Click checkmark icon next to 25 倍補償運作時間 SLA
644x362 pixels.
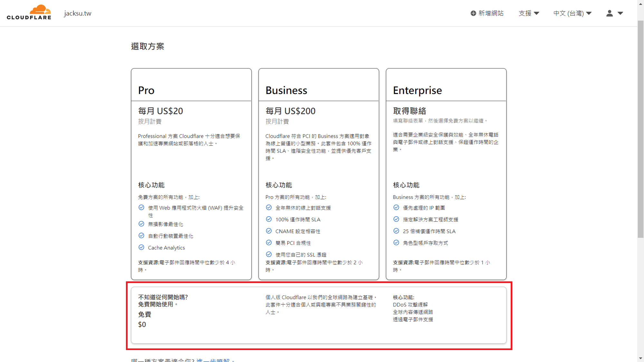396,231
